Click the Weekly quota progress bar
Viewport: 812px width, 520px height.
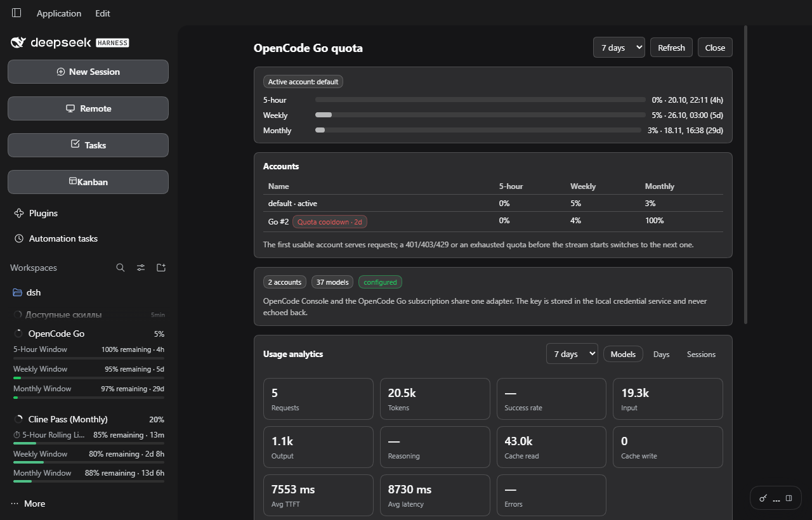480,115
